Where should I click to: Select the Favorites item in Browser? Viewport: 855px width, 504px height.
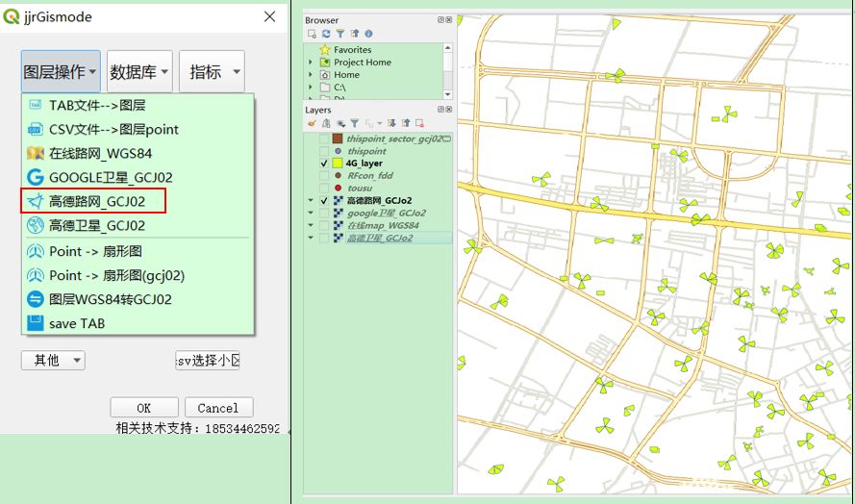click(353, 50)
